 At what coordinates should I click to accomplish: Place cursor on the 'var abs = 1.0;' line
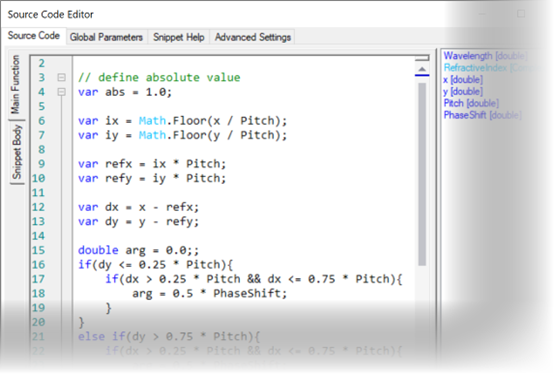tap(125, 92)
